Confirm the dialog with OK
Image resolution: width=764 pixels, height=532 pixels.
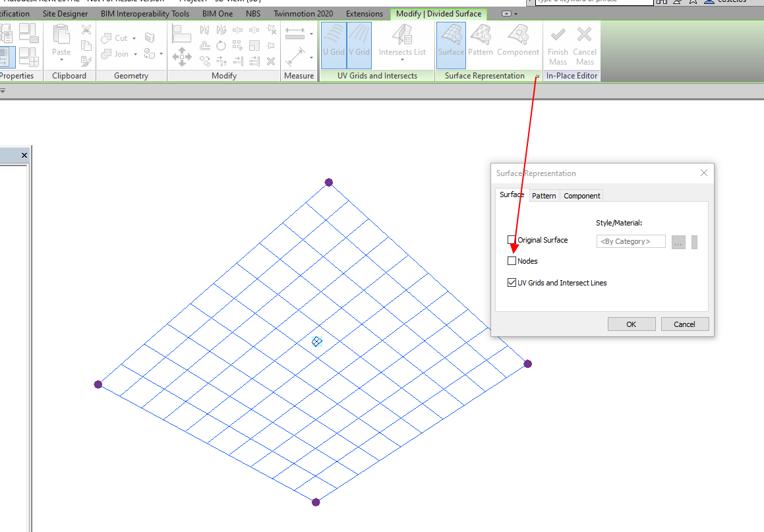[631, 324]
